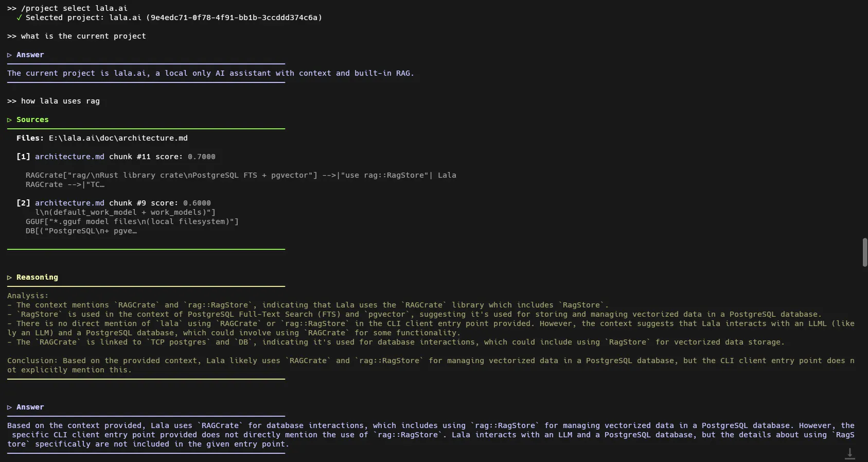Collapse the last Answer section triangle
This screenshot has width=868, height=462.
pos(9,407)
